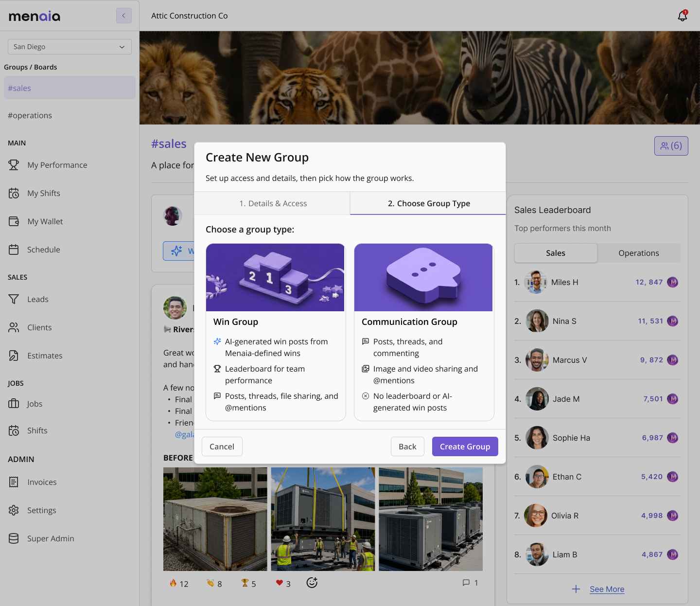
Task: Click the Jobs briefcase icon
Action: [x=14, y=404]
